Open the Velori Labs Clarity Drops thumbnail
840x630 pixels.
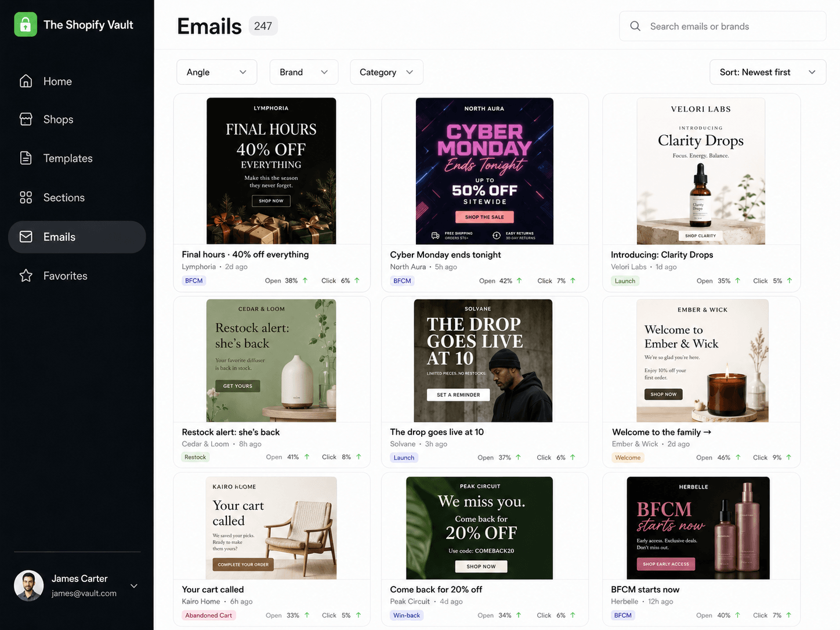tap(701, 171)
